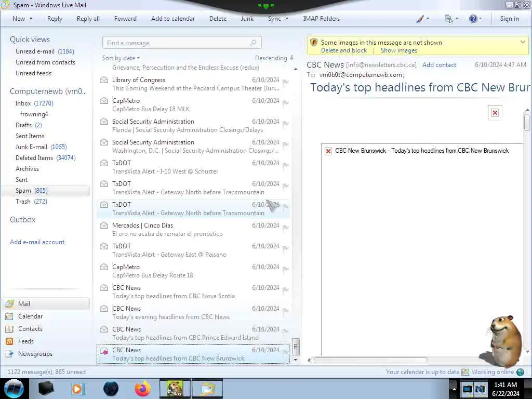The height and width of the screenshot is (399, 532).
Task: Click the blocked CBC New Brunswick image placeholder
Action: pos(328,151)
